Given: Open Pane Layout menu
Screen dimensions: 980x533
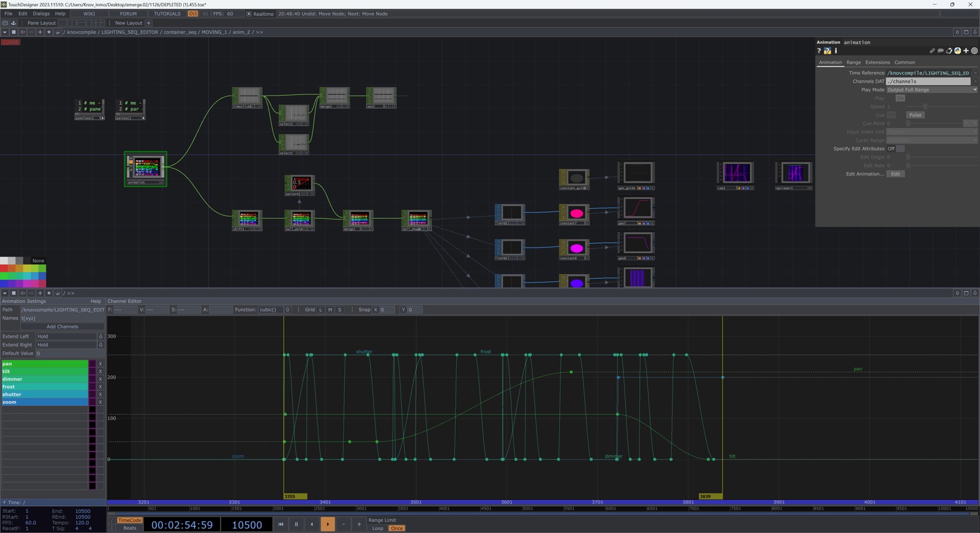Looking at the screenshot, I should pyautogui.click(x=42, y=23).
